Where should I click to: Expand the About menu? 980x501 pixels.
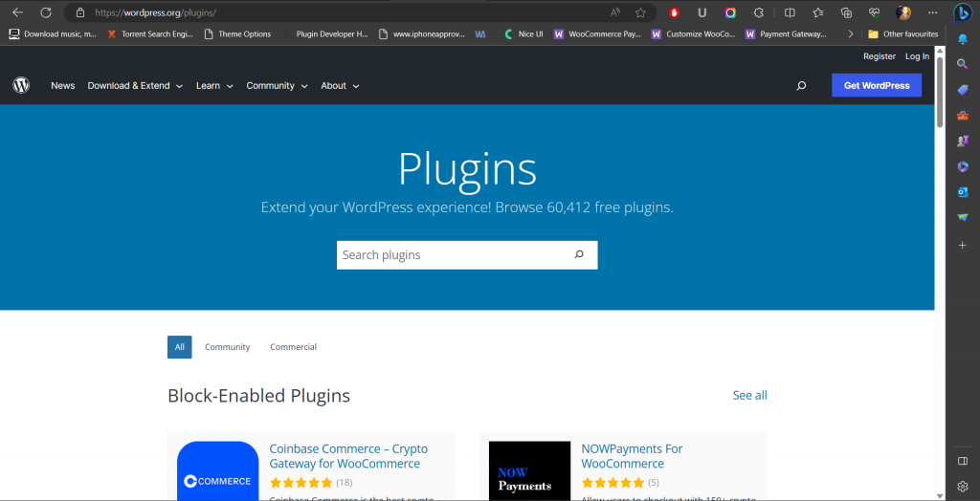(340, 86)
